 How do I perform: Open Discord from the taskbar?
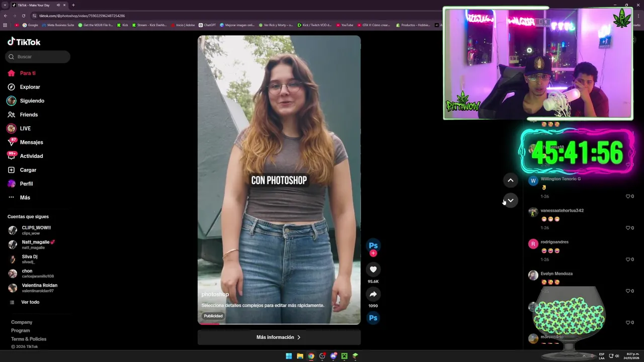click(333, 356)
